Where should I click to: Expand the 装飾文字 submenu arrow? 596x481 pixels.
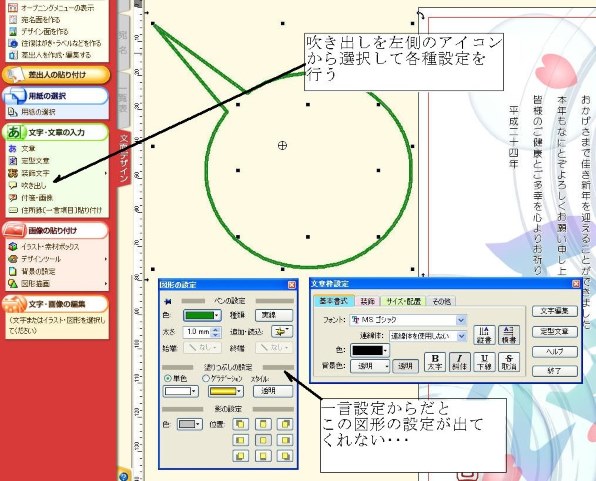[106, 173]
